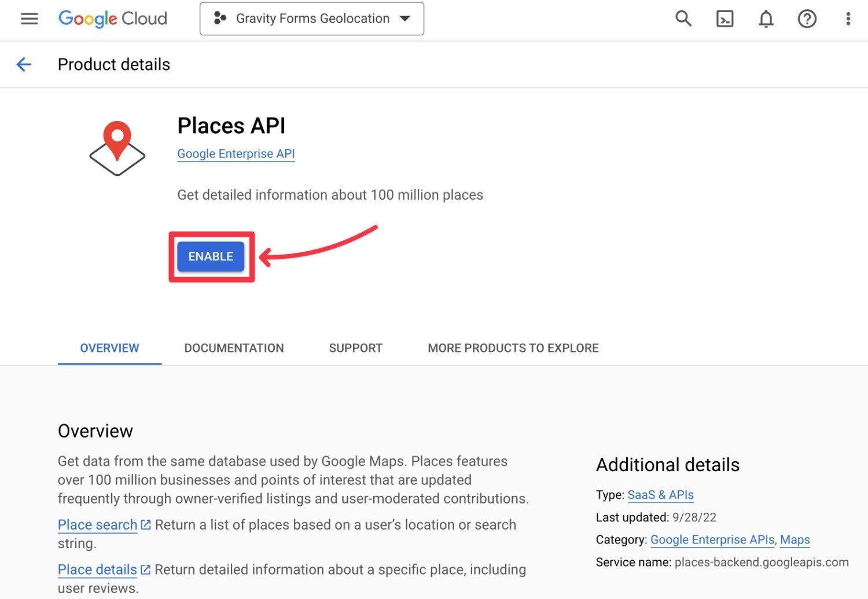Open the More Products to Explore tab
Screen dimensions: 868x599
coord(513,348)
